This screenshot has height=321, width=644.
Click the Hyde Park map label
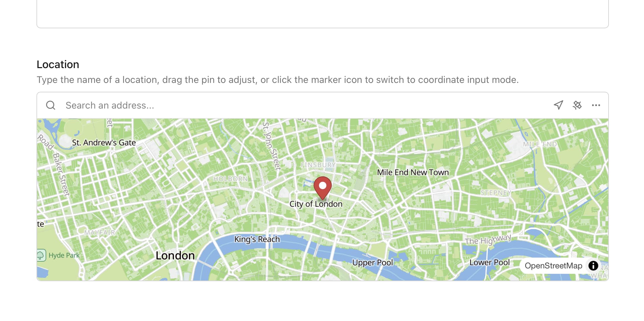pos(64,255)
